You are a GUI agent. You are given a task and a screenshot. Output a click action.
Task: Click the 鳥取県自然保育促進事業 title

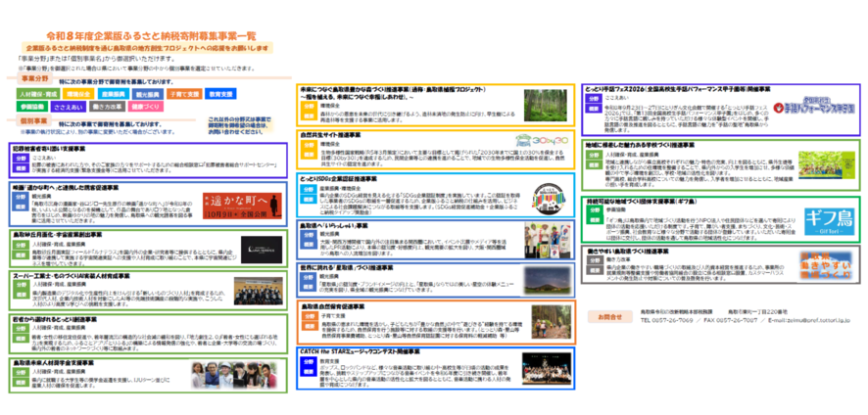[x=334, y=305]
